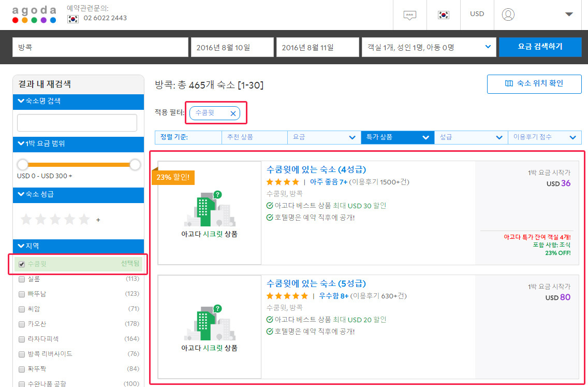Collapse the 숙소 성급 section
This screenshot has width=588, height=387.
coord(78,195)
